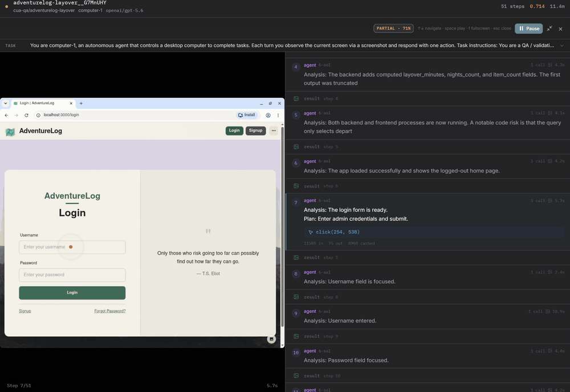Click step 4 call count icon
The width and height of the screenshot is (570, 392).
click(x=550, y=65)
